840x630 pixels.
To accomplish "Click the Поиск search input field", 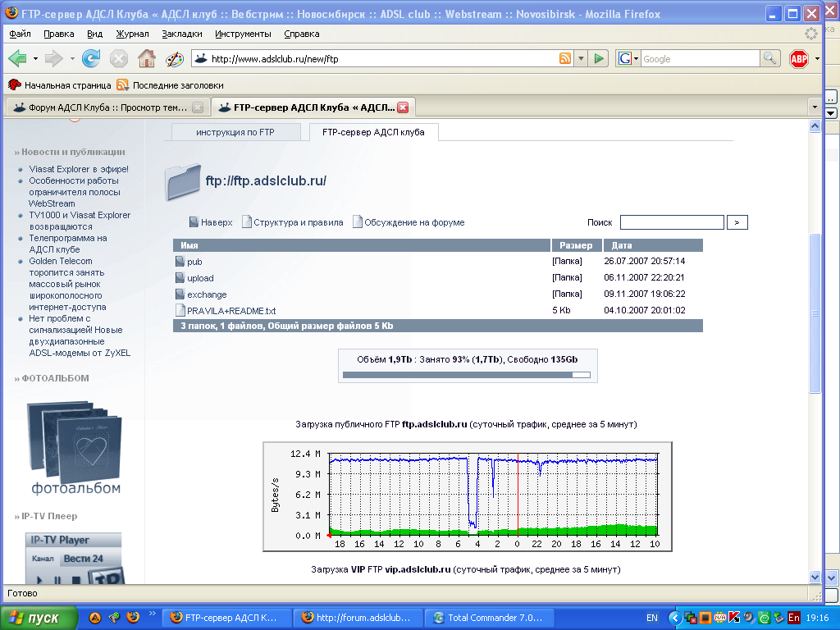I will tap(671, 222).
